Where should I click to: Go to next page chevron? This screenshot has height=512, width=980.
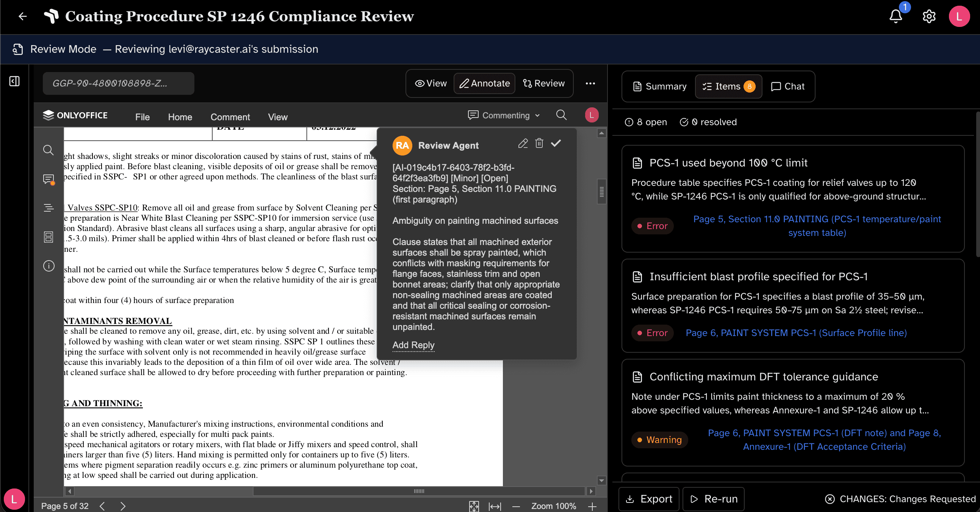[122, 506]
